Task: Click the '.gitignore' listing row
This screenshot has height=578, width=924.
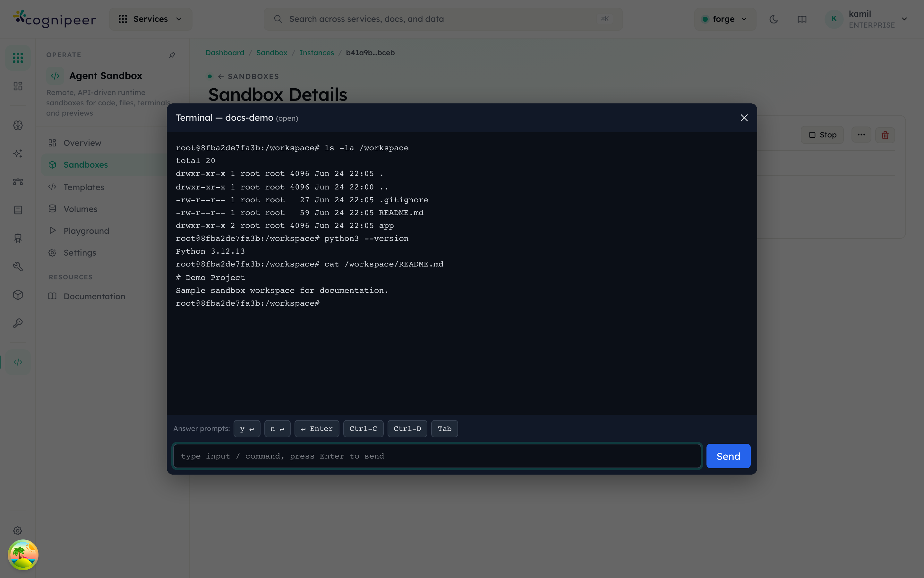Action: point(302,199)
